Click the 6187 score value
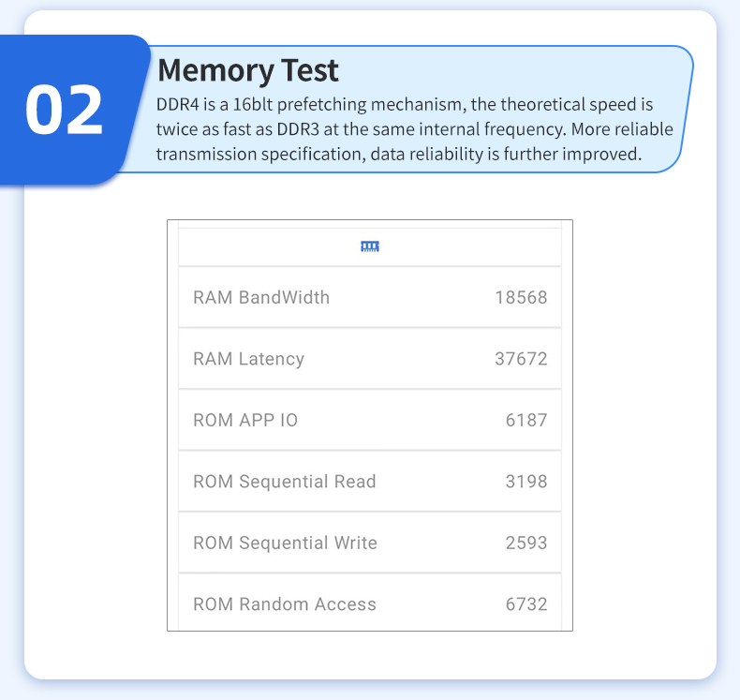Viewport: 740px width, 700px height. point(526,421)
